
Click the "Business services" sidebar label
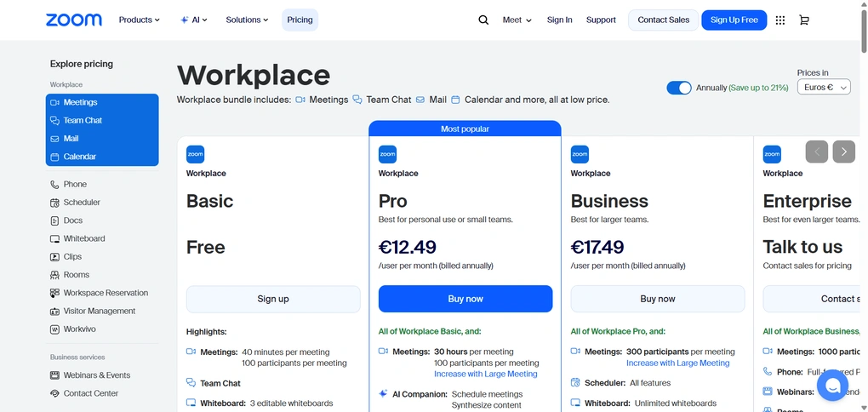77,358
